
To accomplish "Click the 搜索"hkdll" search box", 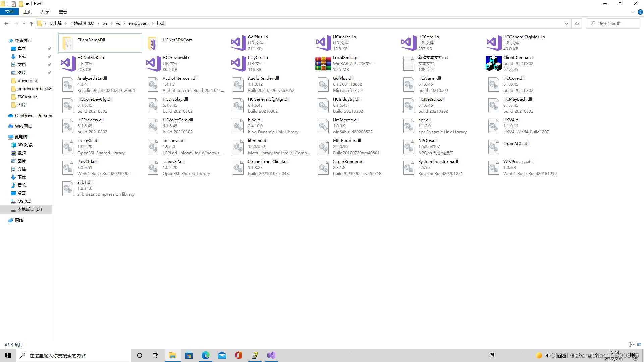I will (613, 23).
